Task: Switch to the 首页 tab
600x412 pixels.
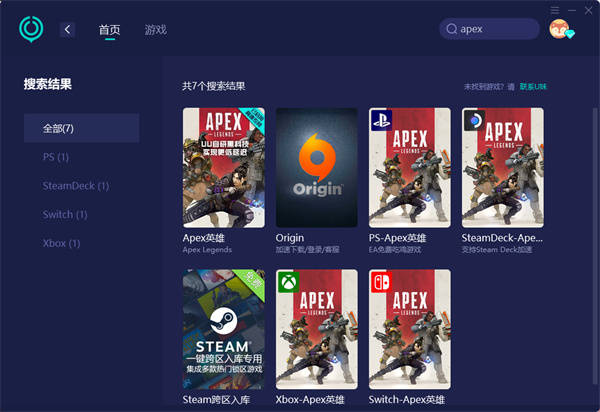Action: pos(110,30)
